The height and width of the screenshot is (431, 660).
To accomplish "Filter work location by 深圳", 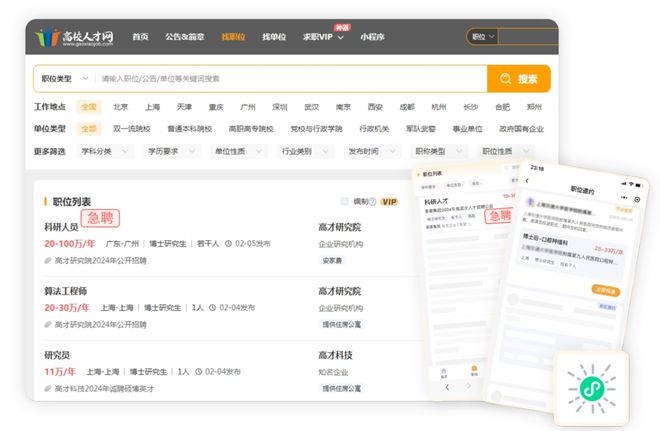I will tap(279, 107).
